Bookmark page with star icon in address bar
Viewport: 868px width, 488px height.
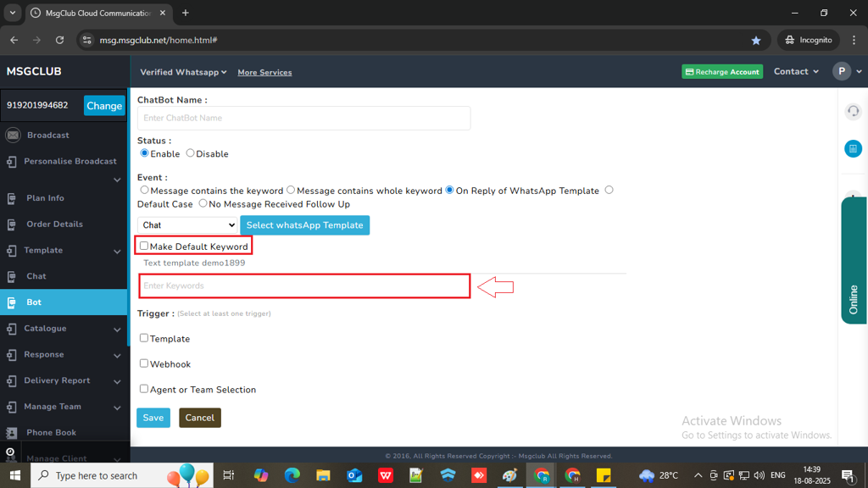755,41
